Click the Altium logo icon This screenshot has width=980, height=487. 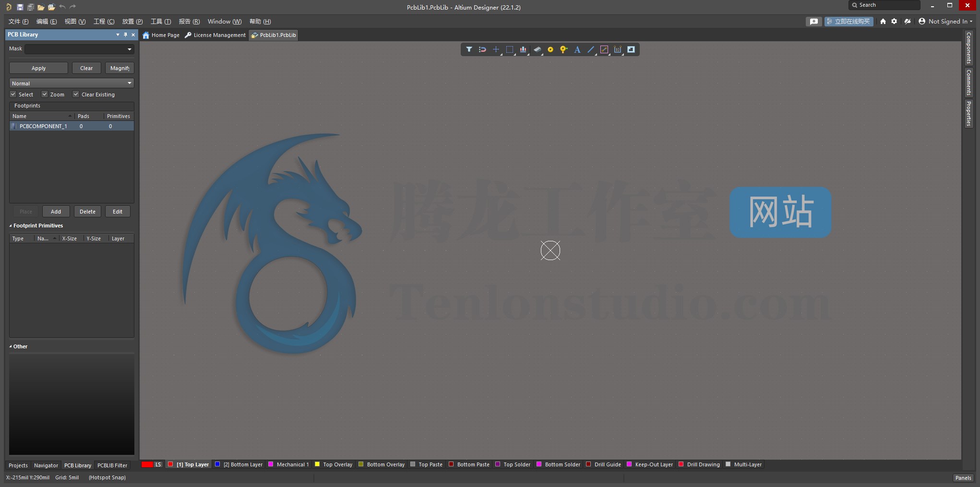click(x=9, y=7)
